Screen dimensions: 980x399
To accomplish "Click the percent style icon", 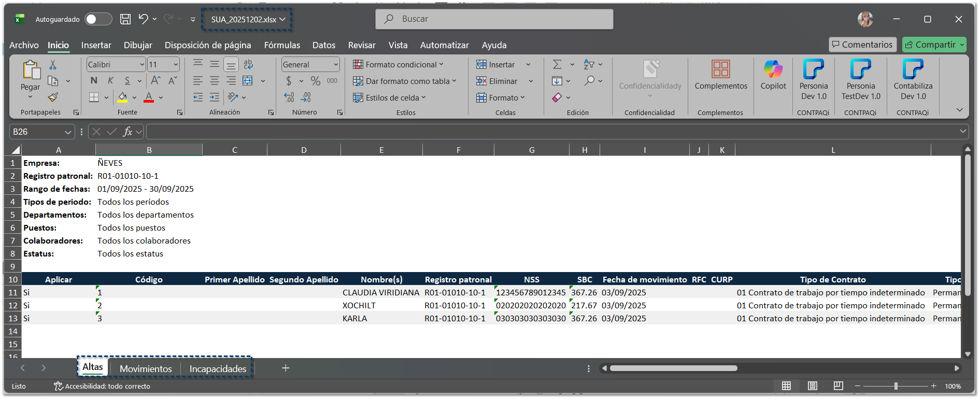I will [x=315, y=81].
